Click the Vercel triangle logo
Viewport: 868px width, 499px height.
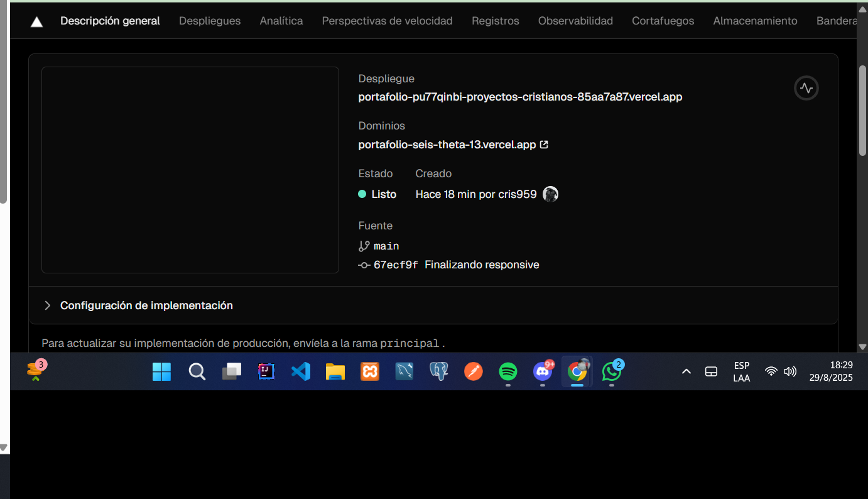click(x=37, y=22)
